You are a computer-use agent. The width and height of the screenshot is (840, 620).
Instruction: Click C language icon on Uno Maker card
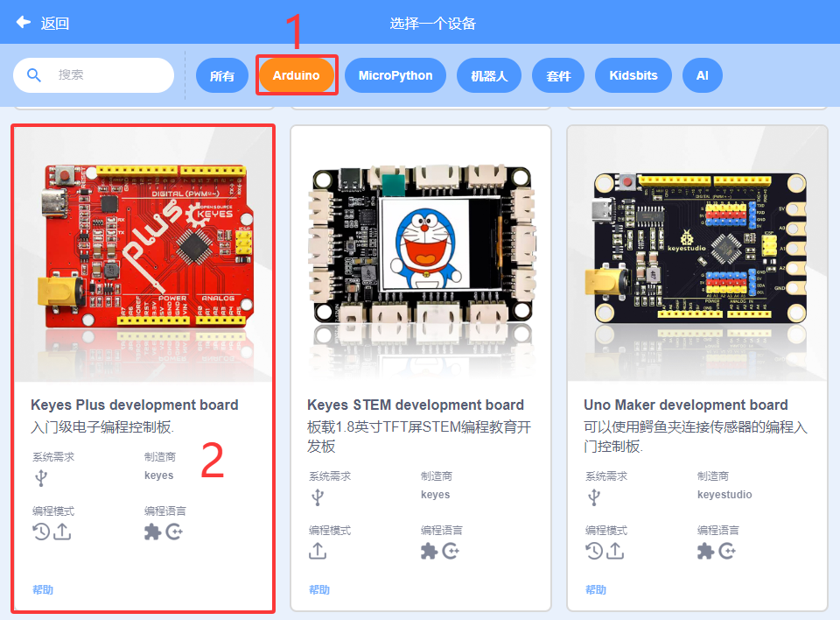pos(727,551)
